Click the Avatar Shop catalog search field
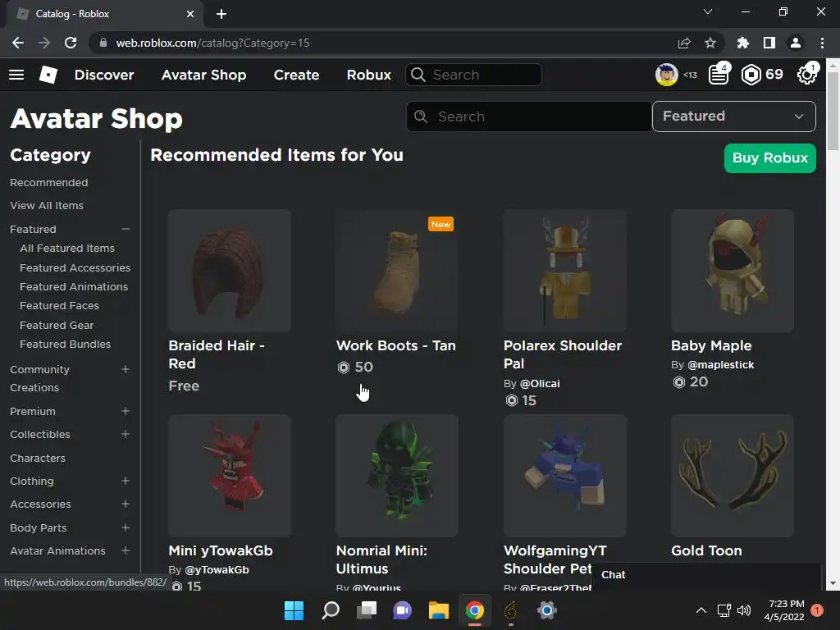 [x=529, y=116]
